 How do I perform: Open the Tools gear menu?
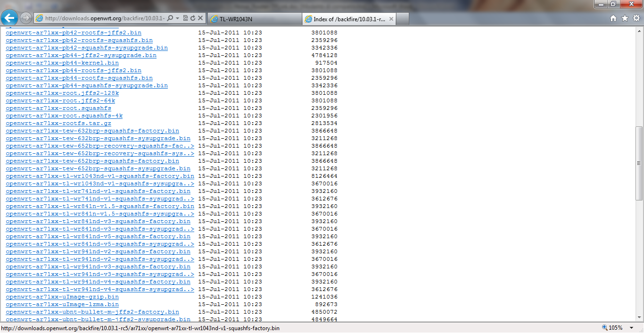[636, 18]
